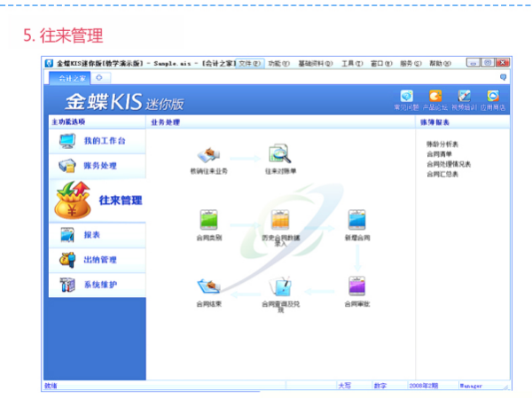Click the monitor icon beside 我的工作台
The height and width of the screenshot is (399, 532).
67,141
